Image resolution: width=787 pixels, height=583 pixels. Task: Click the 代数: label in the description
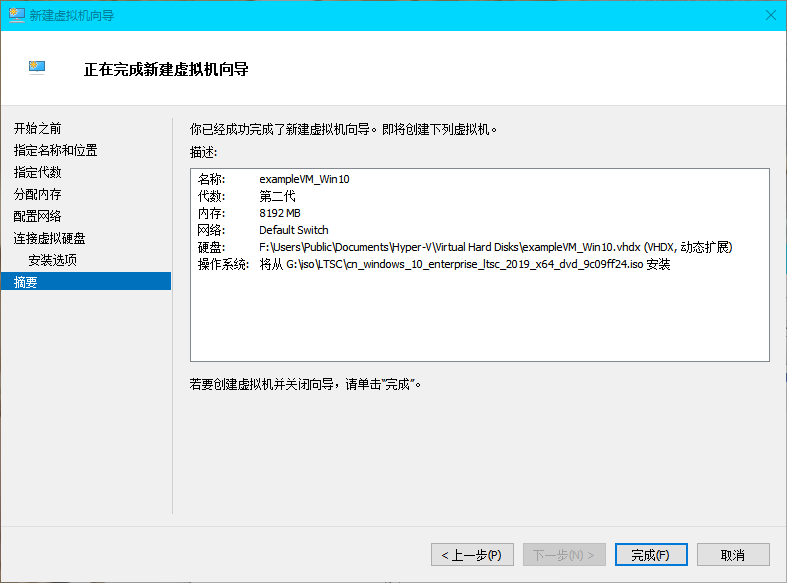click(211, 196)
